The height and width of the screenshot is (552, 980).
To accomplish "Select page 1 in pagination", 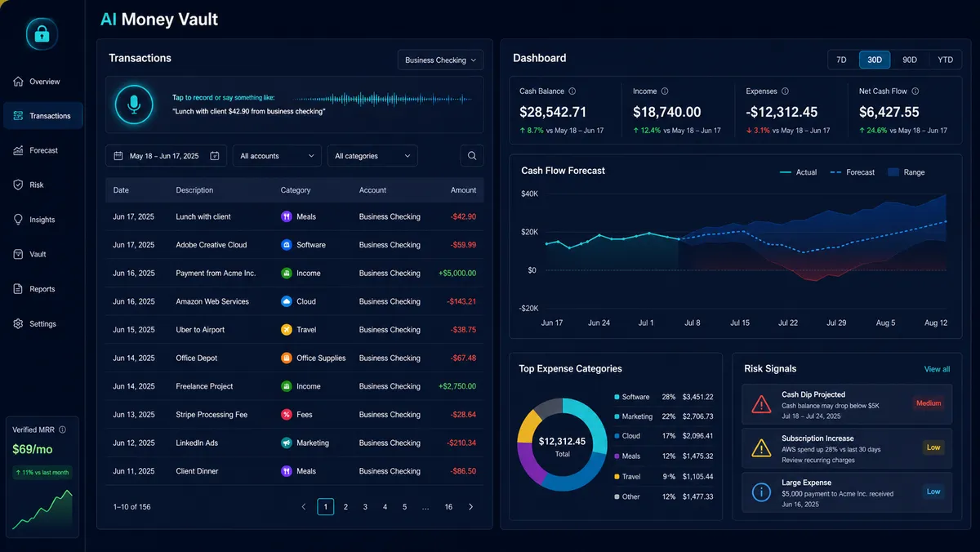I will click(325, 507).
